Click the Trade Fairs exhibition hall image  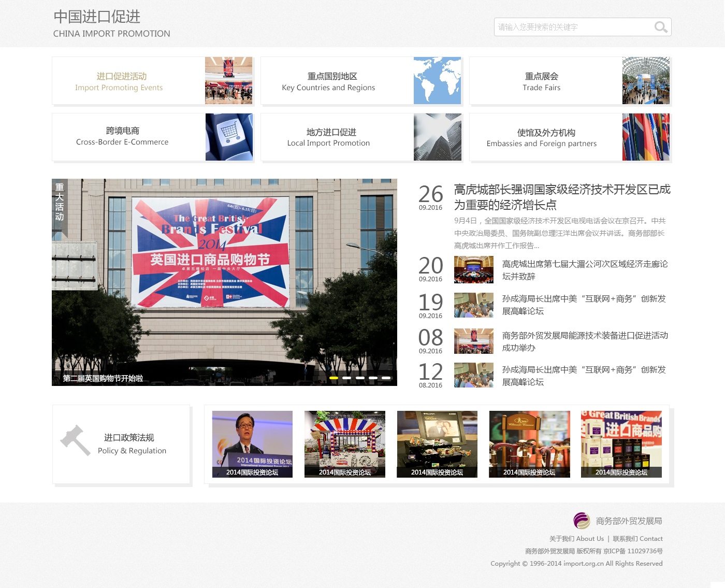[646, 80]
